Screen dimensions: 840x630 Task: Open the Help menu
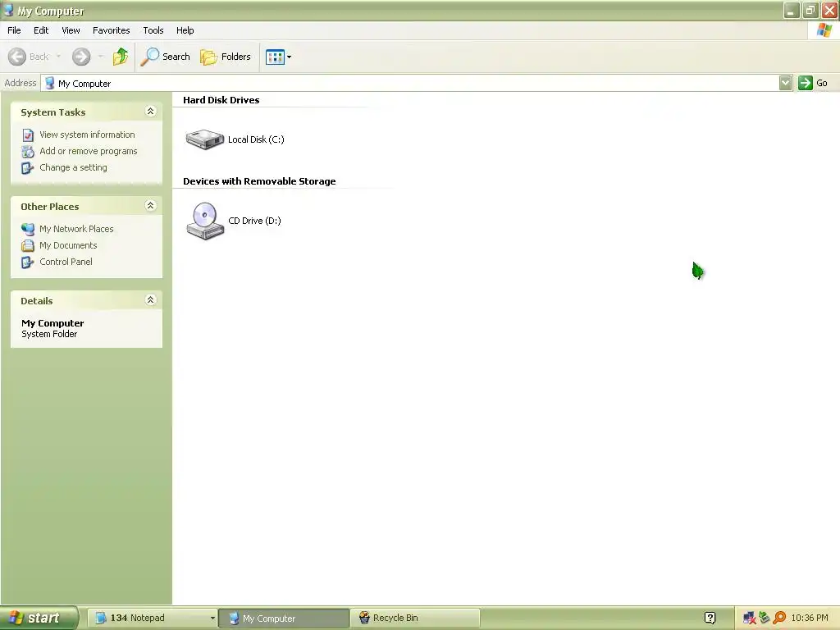coord(185,30)
